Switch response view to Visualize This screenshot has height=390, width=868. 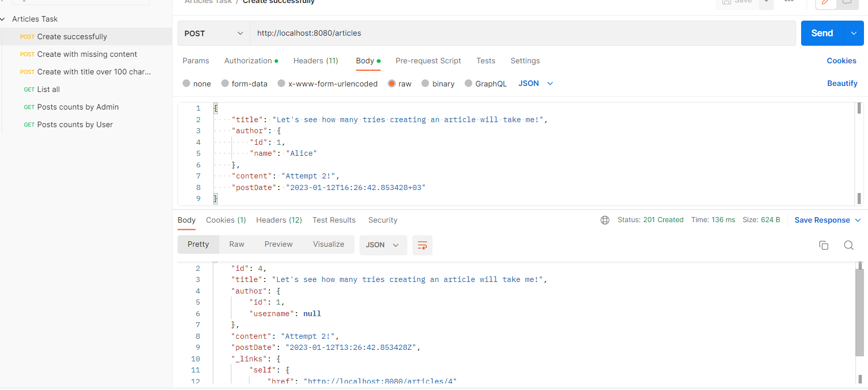[329, 244]
